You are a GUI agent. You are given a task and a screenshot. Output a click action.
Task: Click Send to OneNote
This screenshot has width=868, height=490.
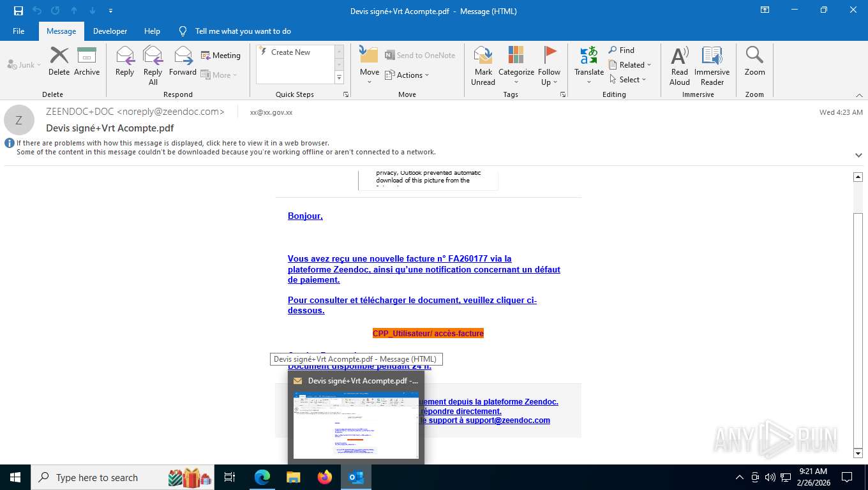(419, 56)
